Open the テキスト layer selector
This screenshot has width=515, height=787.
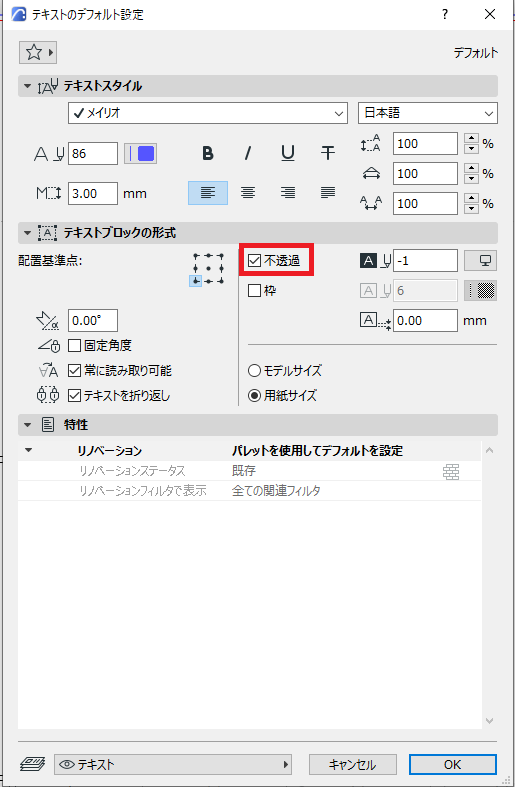click(x=173, y=764)
